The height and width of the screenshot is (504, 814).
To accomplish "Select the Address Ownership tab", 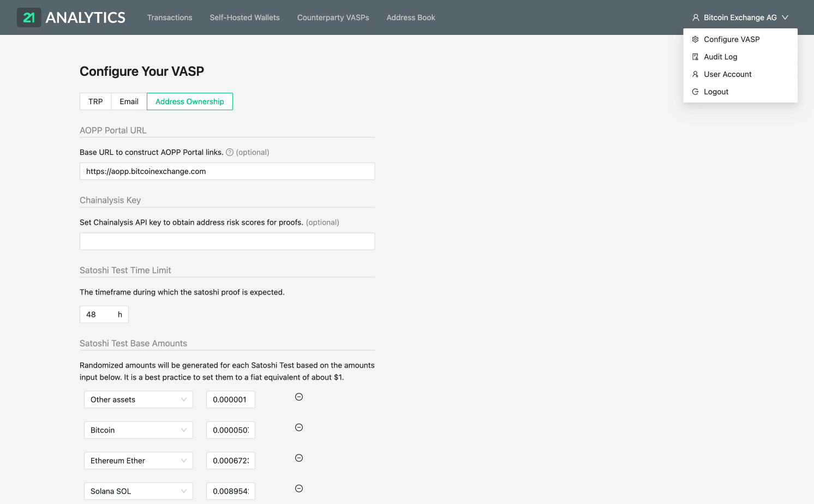I will pyautogui.click(x=189, y=101).
